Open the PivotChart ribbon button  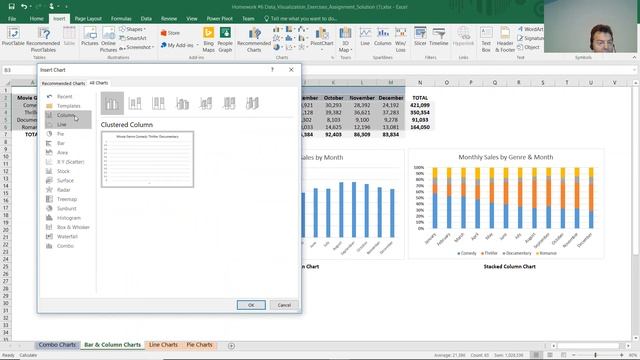322,38
